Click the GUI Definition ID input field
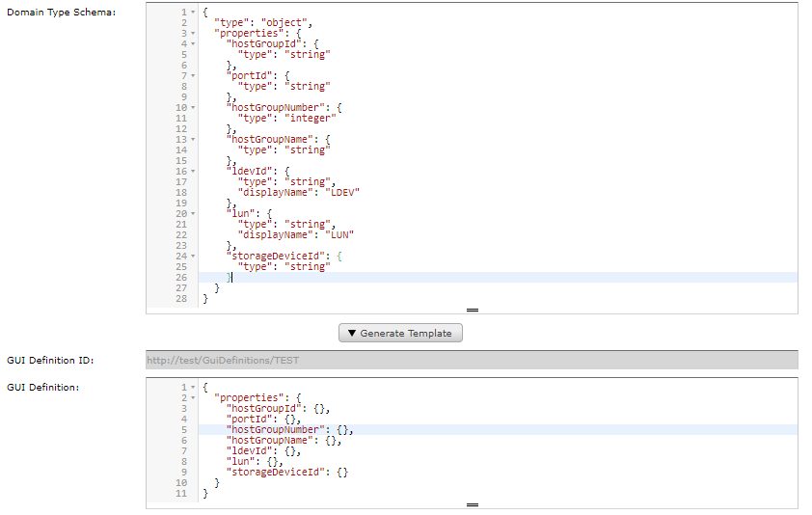812x515 pixels. pos(472,360)
